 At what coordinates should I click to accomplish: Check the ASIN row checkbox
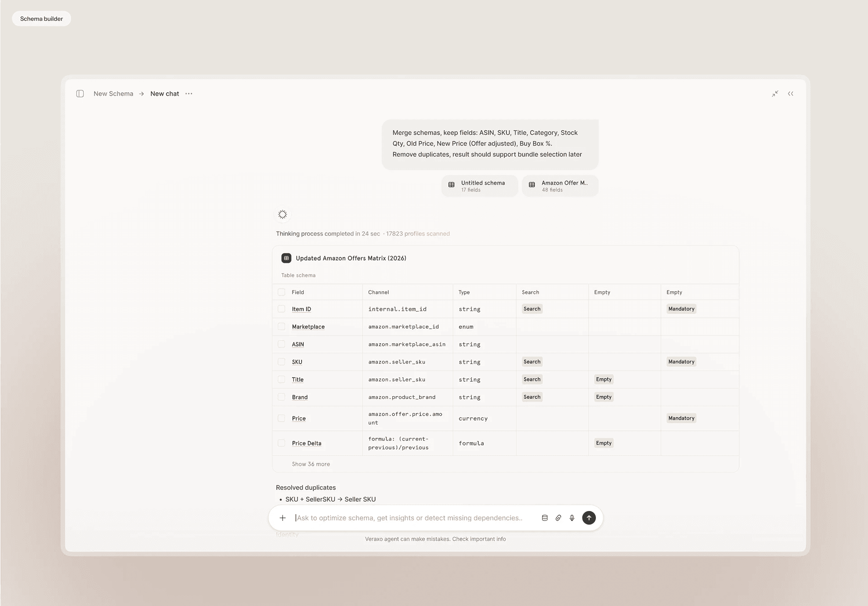pyautogui.click(x=282, y=344)
